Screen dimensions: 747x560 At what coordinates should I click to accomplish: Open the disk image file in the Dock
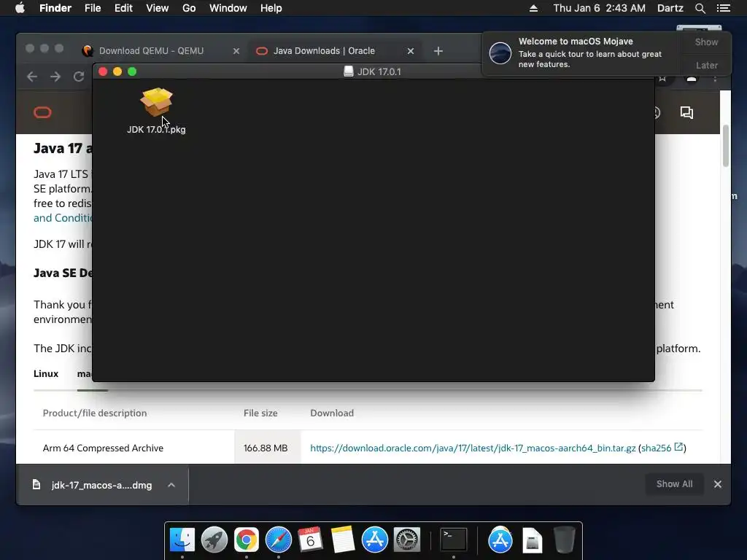532,540
